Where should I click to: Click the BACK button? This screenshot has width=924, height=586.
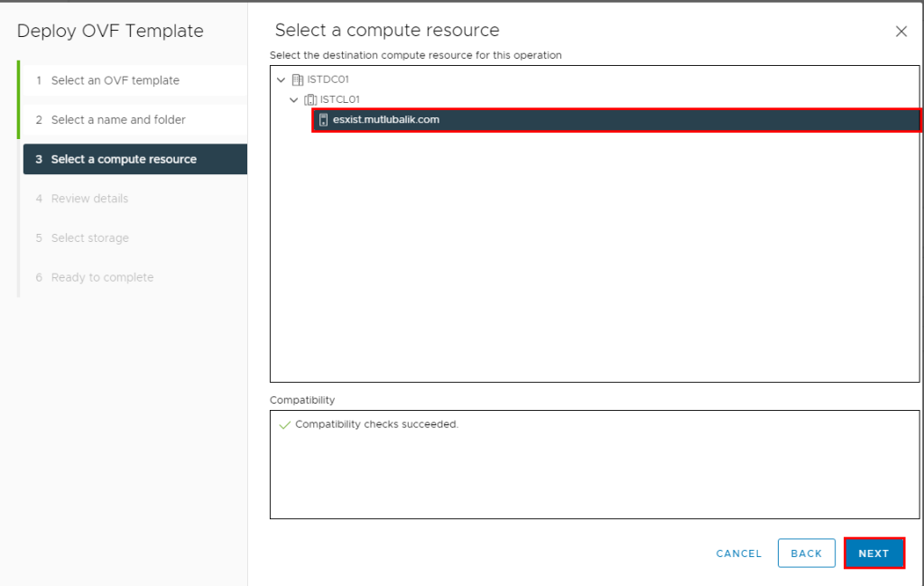[x=806, y=553]
